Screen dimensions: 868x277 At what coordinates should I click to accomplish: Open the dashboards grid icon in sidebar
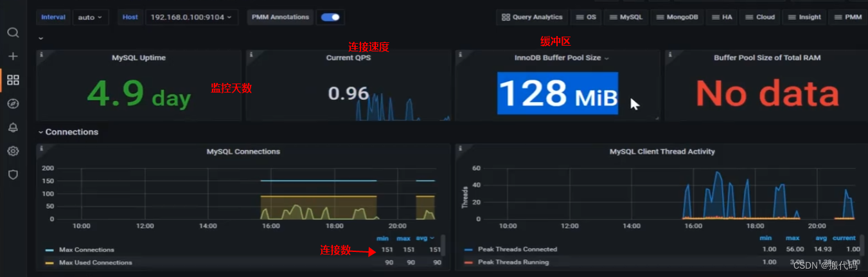point(13,80)
